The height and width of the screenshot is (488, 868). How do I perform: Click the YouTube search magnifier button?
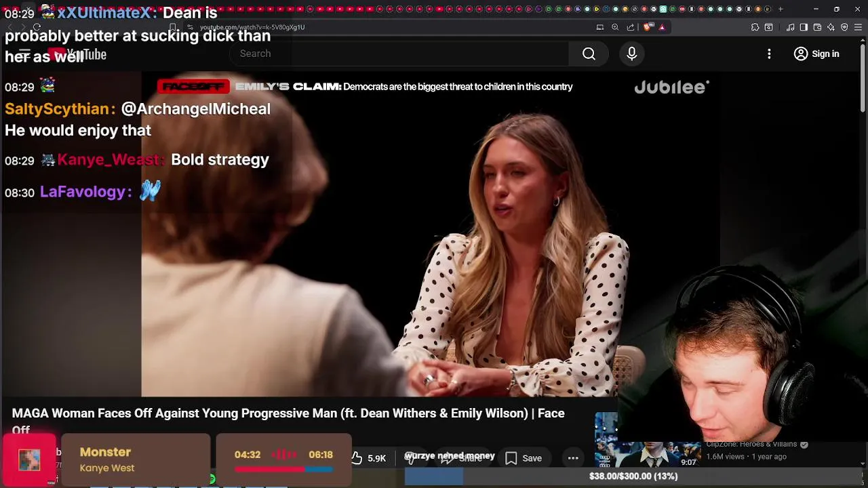(x=589, y=54)
